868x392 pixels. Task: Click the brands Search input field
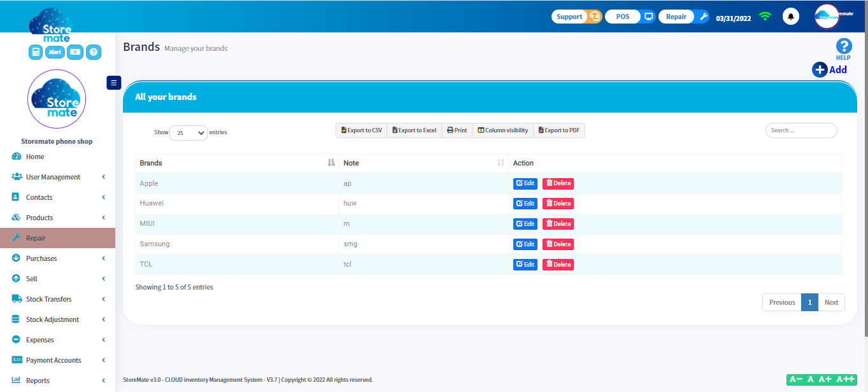coord(801,130)
